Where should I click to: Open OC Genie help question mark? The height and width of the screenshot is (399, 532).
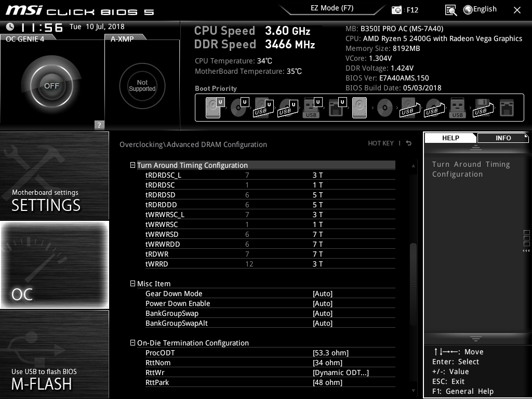coord(99,125)
